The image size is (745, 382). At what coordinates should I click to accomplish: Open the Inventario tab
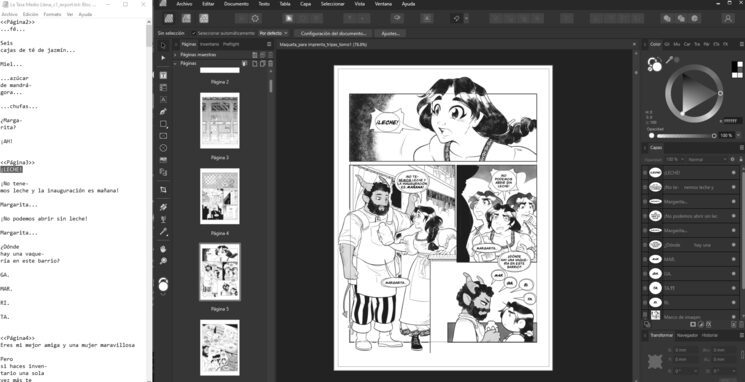[210, 44]
